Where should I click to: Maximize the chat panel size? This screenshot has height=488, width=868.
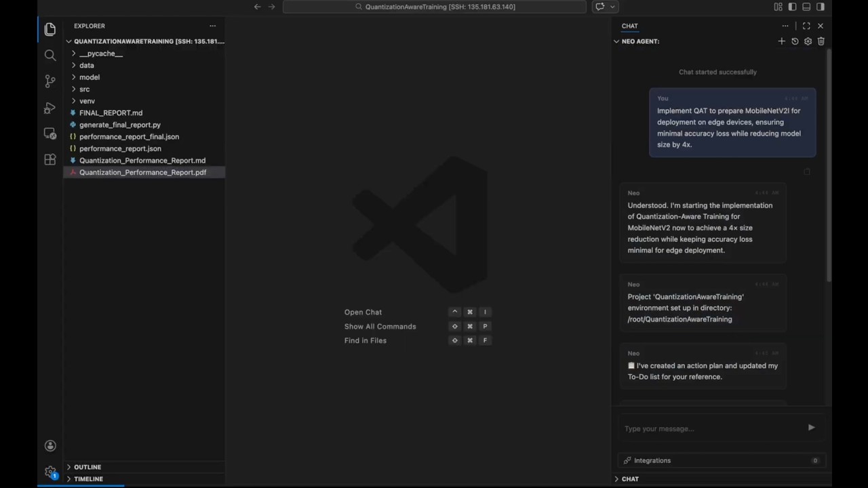pos(806,26)
